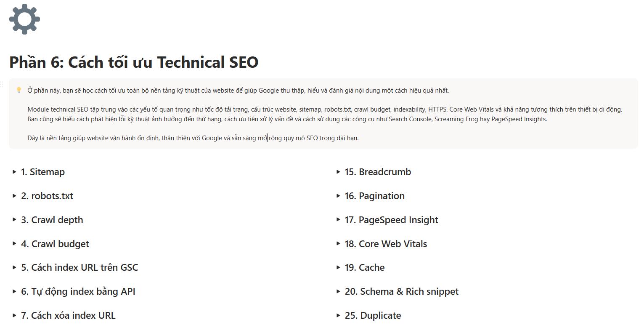
Task: Open the '5. Cách index URL trên GSC' section
Action: point(14,267)
